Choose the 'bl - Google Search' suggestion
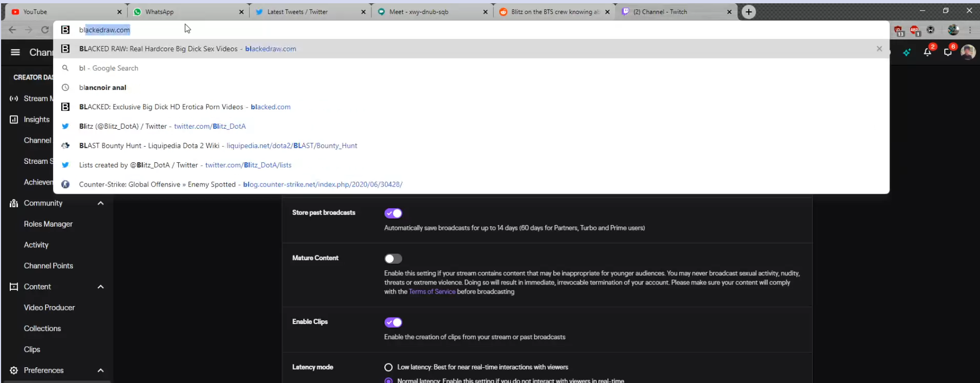This screenshot has height=383, width=980. (x=471, y=68)
